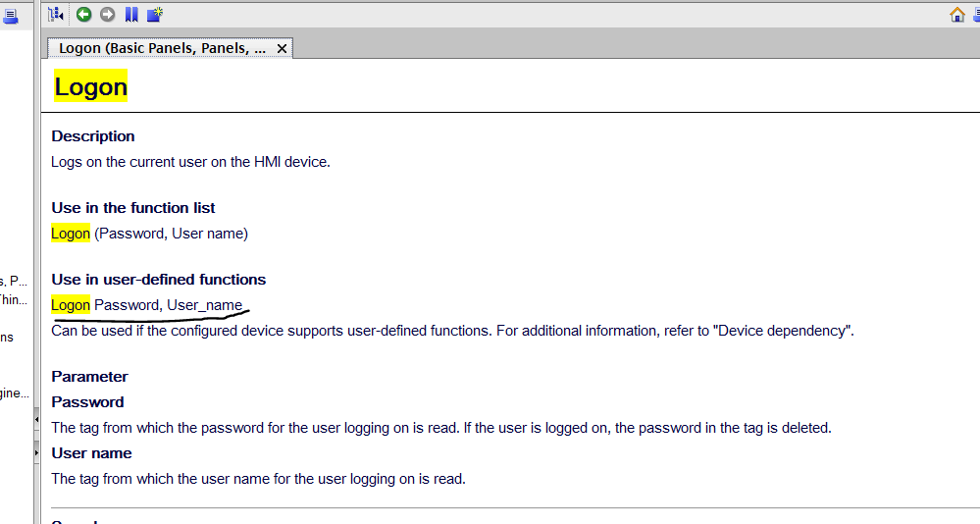
Task: Click the "Description" section heading
Action: pyautogui.click(x=93, y=136)
